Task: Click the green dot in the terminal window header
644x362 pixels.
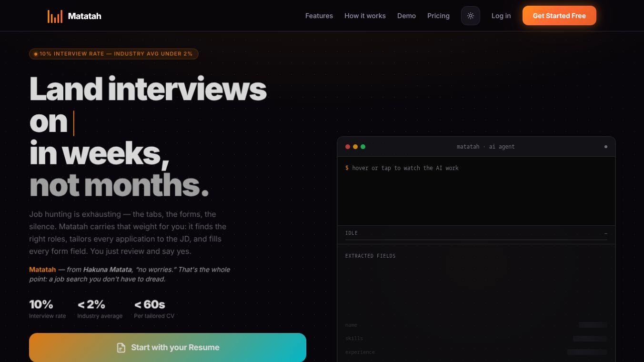Action: [363, 147]
